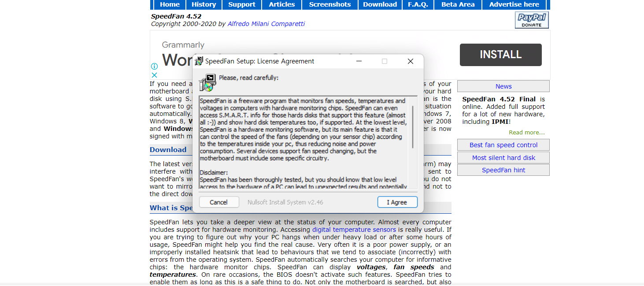Click the license text scrollbar thumb
Screen dimensions: 644x286
click(x=413, y=126)
